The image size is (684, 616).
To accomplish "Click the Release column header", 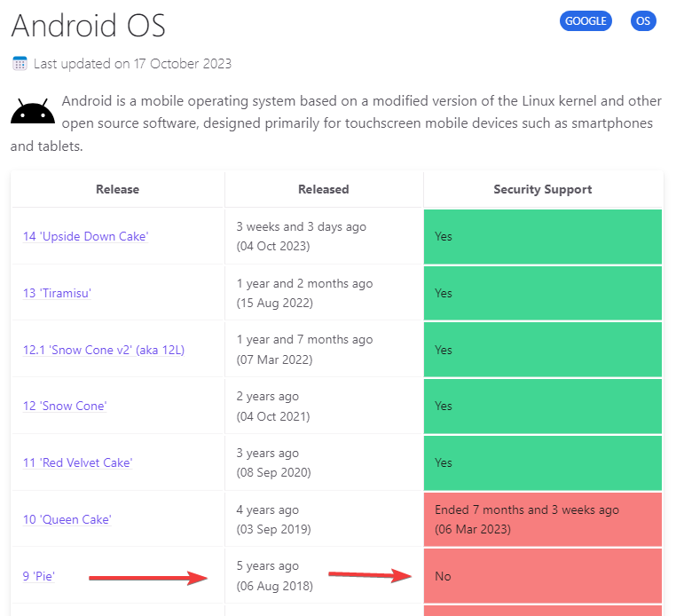I will 117,189.
